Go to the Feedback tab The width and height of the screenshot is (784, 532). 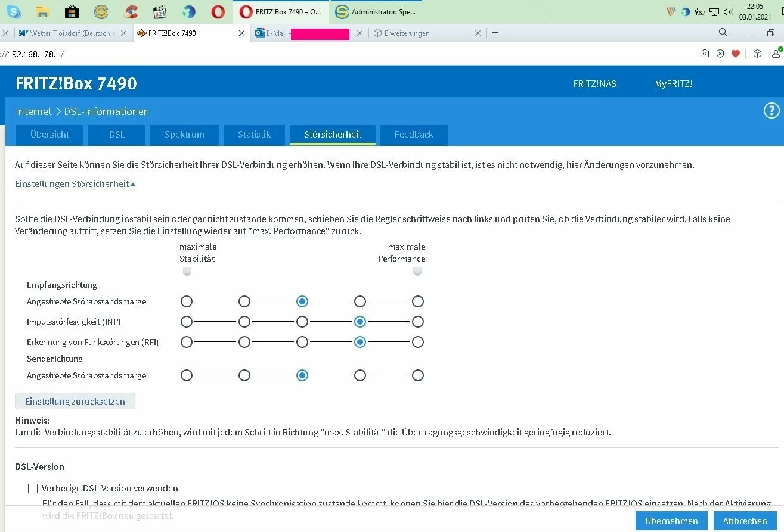pos(414,135)
